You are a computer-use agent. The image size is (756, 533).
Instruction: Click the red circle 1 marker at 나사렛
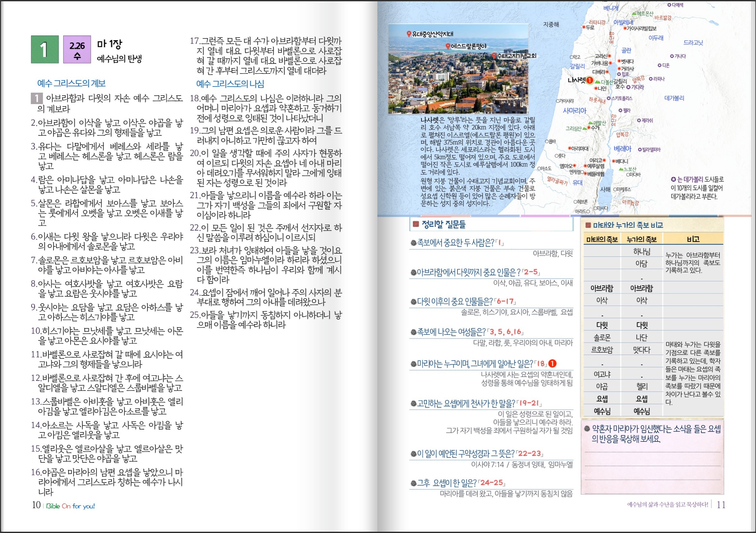tap(590, 80)
